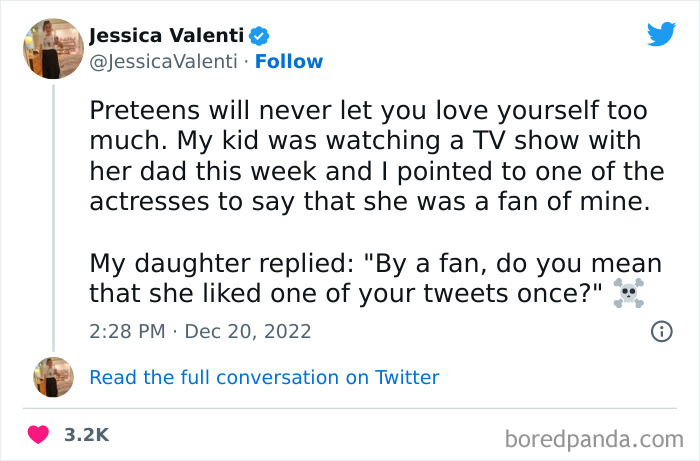Image resolution: width=700 pixels, height=461 pixels.
Task: Read the full conversation on Twitter
Action: (x=264, y=377)
